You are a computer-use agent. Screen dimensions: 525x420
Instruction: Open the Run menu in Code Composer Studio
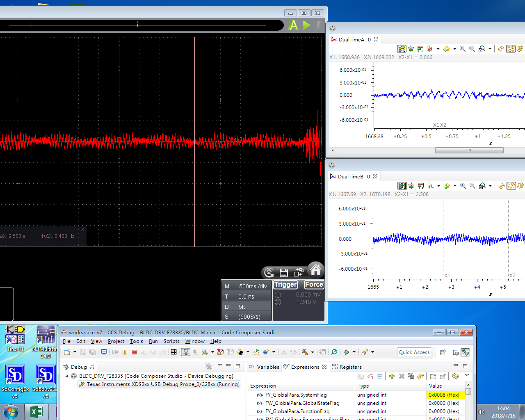[x=153, y=341]
